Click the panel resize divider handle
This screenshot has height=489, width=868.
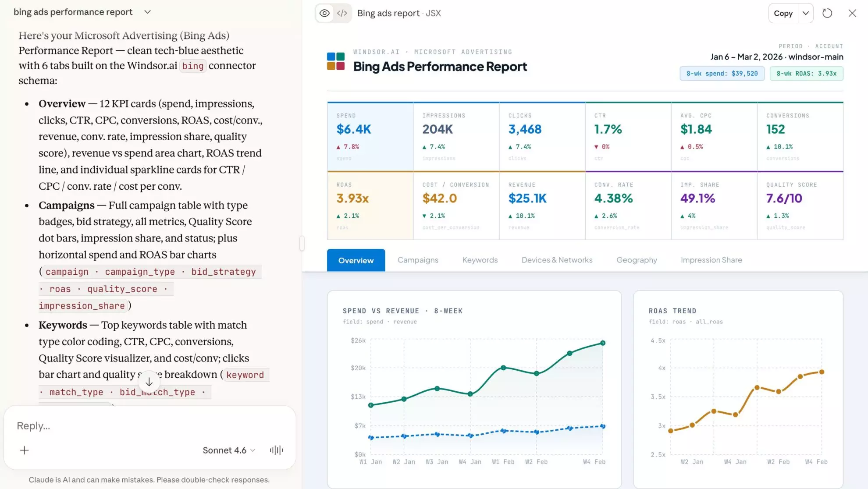click(x=302, y=243)
